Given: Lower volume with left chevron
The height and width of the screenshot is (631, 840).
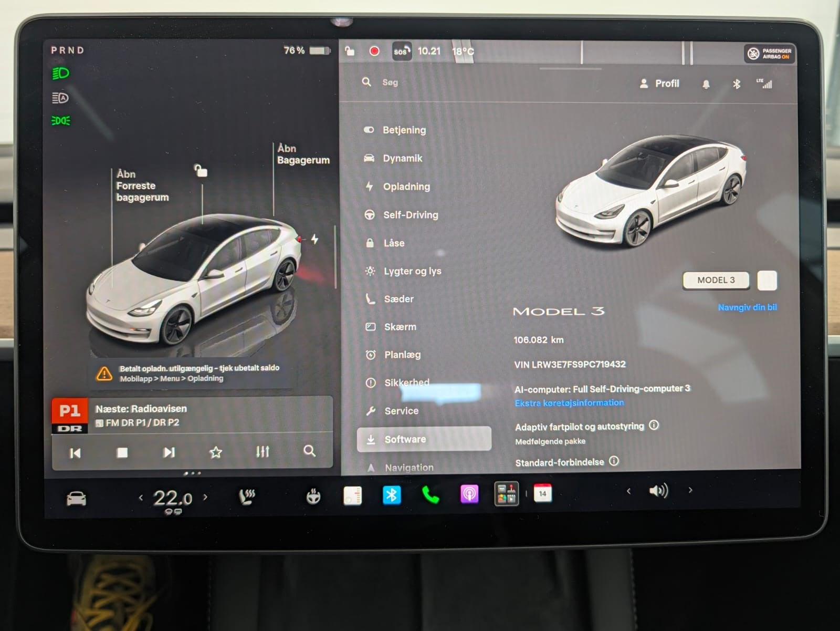Looking at the screenshot, I should (628, 491).
